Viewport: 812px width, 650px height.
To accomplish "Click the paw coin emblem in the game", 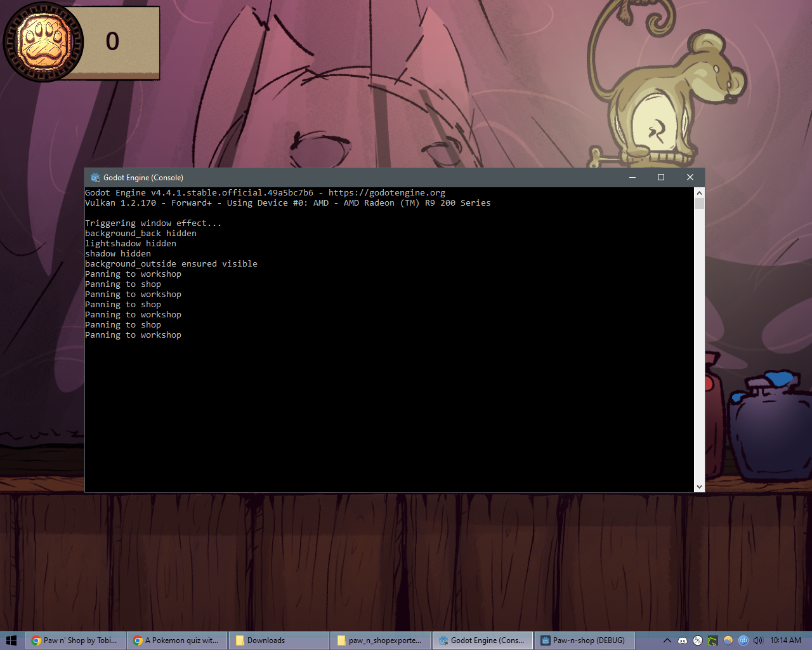I will [43, 42].
